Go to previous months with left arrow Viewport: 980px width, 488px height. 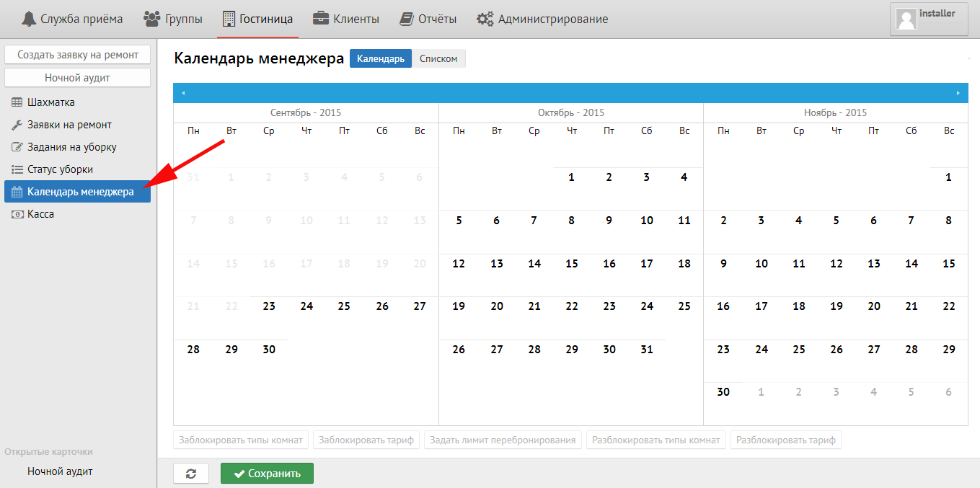tap(183, 93)
